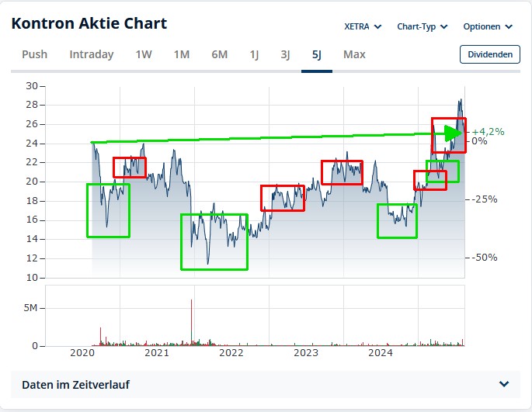
Task: Select the Intraday timeframe tab
Action: 92,54
